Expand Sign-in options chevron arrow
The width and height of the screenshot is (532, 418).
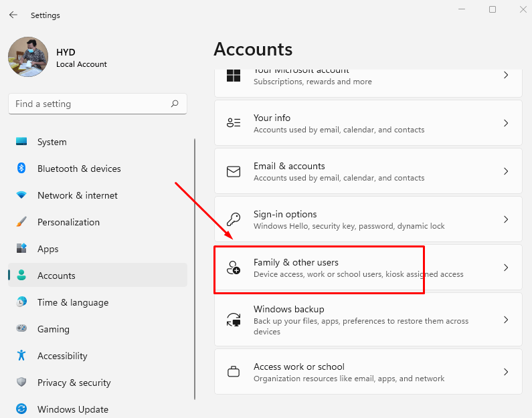(506, 219)
